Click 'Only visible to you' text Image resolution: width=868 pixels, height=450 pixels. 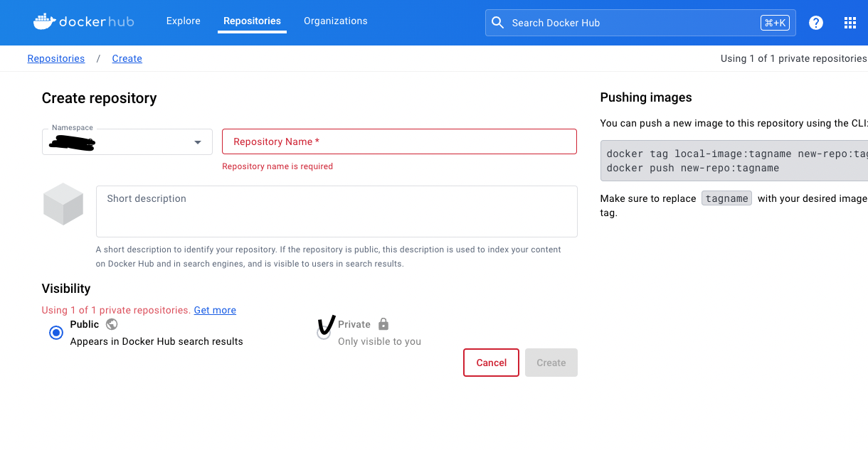pos(379,341)
